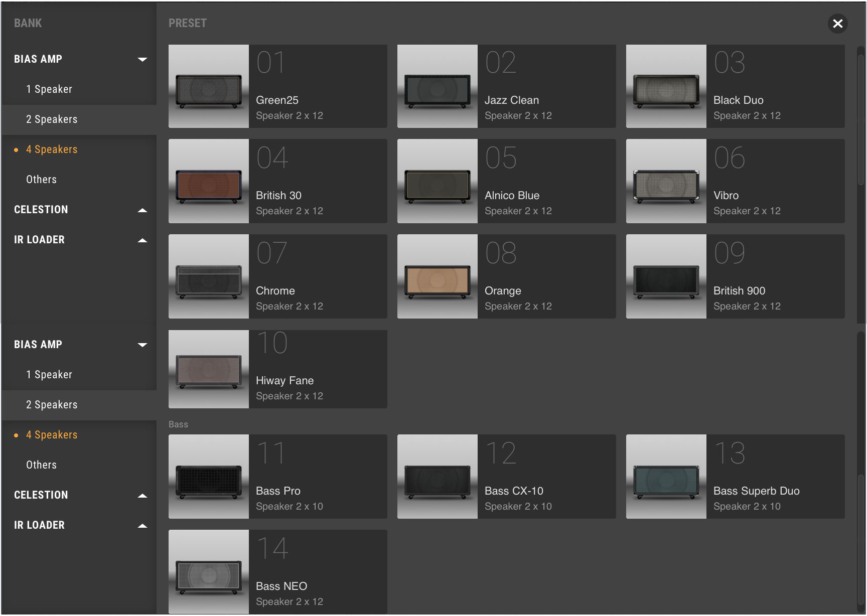Collapse the upper BIAS AMP bank arrow

[x=142, y=59]
